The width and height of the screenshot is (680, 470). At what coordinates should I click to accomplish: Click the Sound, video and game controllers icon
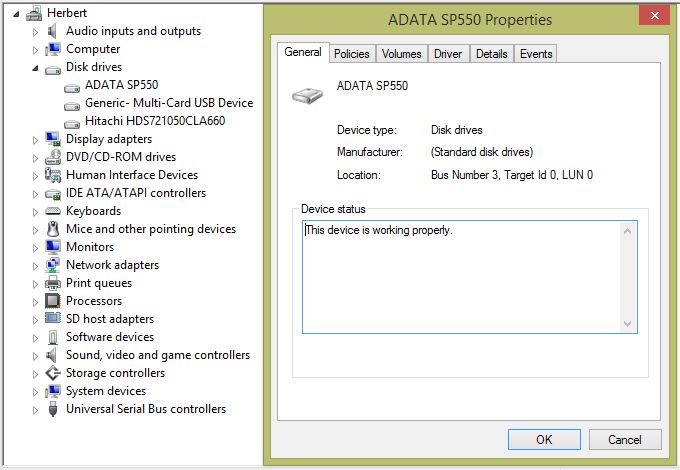click(52, 355)
